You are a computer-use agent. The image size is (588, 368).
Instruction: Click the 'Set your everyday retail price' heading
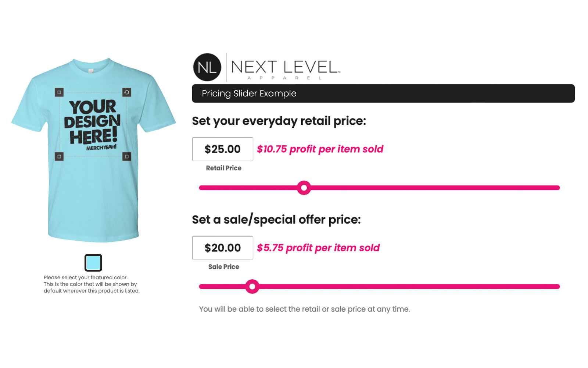279,121
